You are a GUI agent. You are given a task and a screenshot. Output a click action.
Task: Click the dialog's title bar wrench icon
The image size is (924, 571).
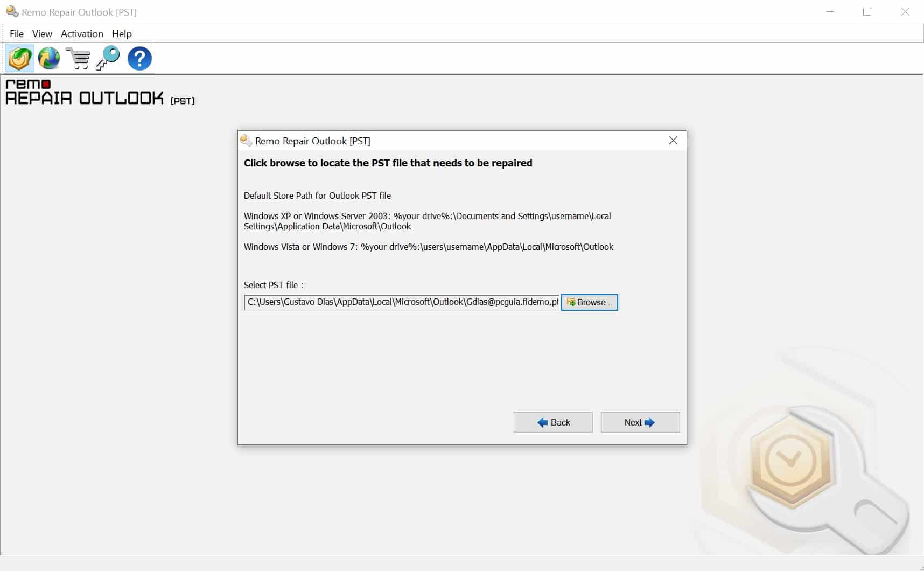[246, 141]
